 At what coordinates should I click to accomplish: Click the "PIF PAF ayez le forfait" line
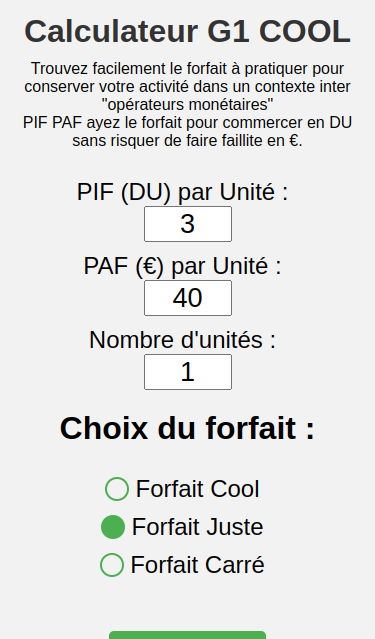coord(188,122)
